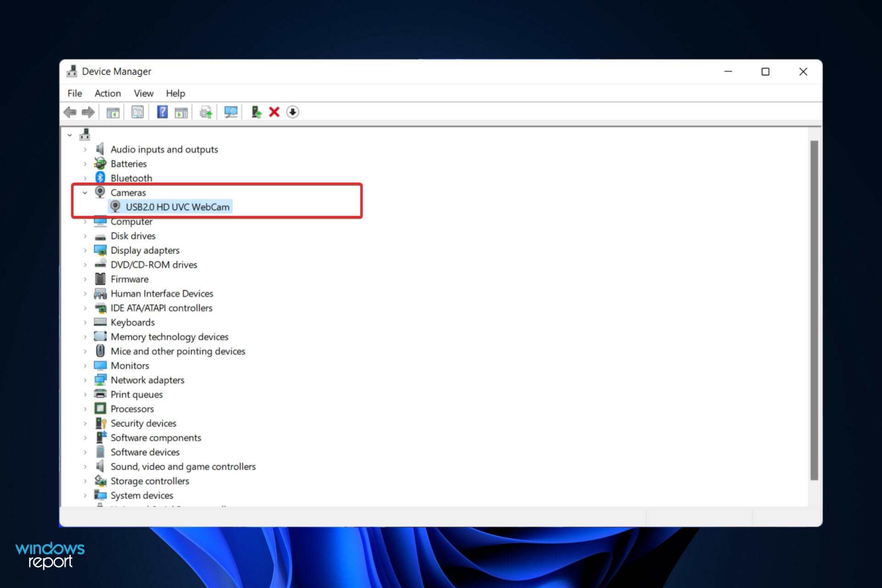Click the forward navigation arrow icon
Image resolution: width=882 pixels, height=588 pixels.
click(x=87, y=112)
